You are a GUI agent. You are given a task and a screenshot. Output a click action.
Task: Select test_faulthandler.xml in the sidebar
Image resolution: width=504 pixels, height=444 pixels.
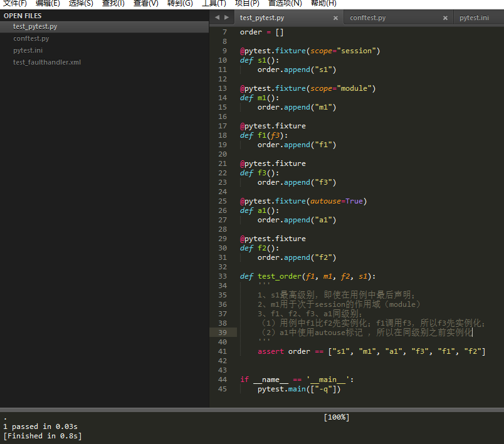pyautogui.click(x=47, y=62)
